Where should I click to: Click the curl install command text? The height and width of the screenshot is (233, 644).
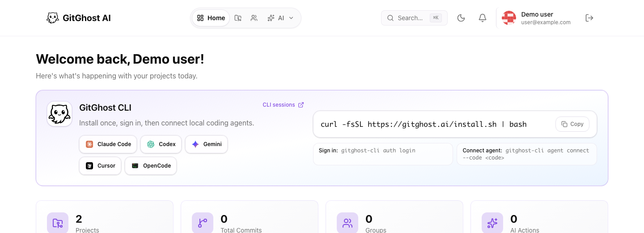pyautogui.click(x=424, y=124)
